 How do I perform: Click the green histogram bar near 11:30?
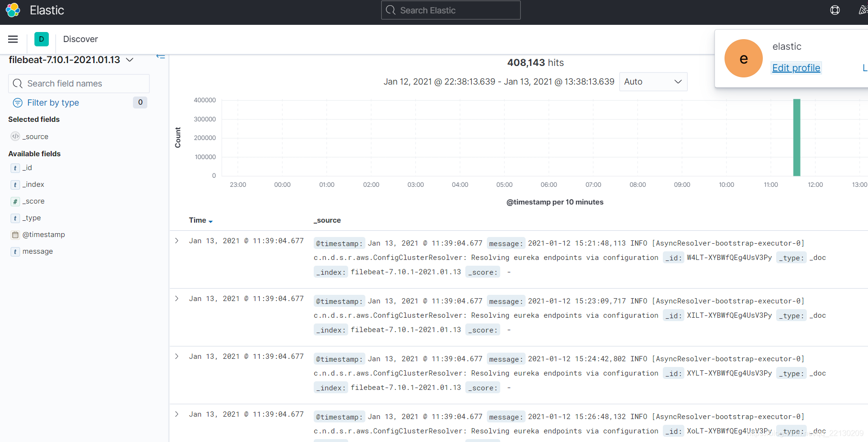pos(797,138)
